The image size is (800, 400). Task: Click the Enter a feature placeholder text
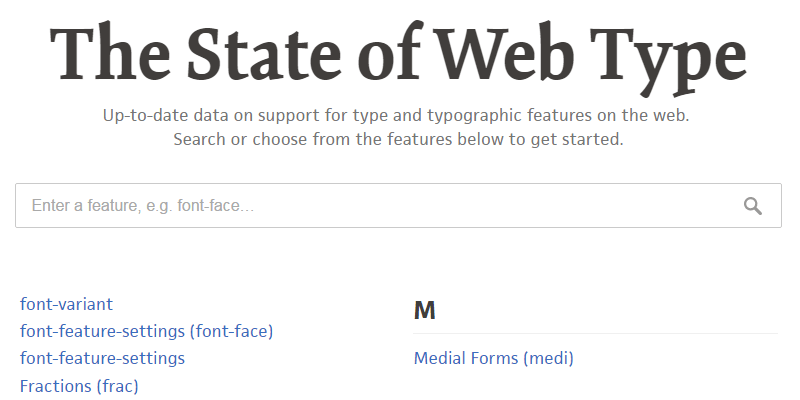[143, 206]
